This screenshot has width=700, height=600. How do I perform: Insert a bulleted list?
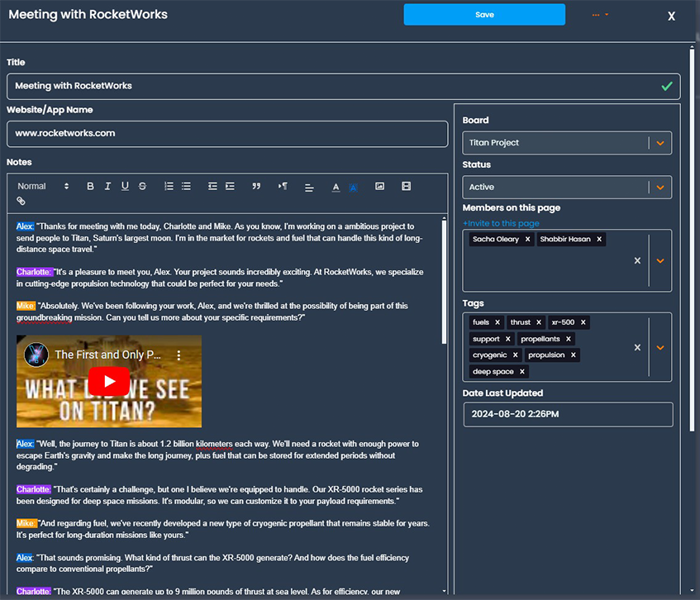tap(186, 187)
